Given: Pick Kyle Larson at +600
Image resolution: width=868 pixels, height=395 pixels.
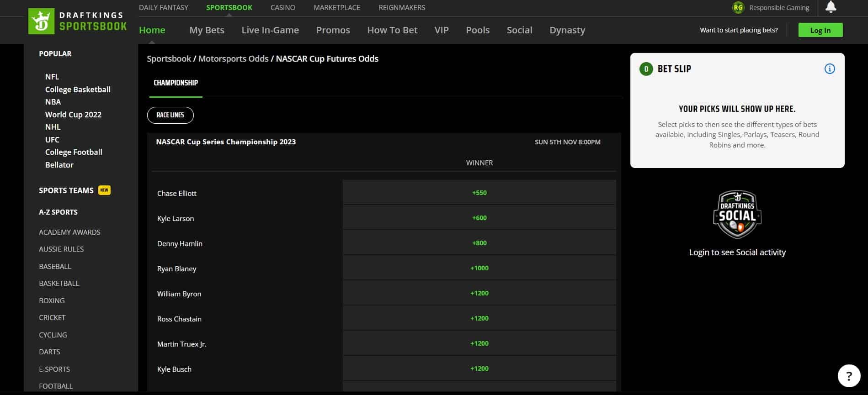Looking at the screenshot, I should click(479, 218).
